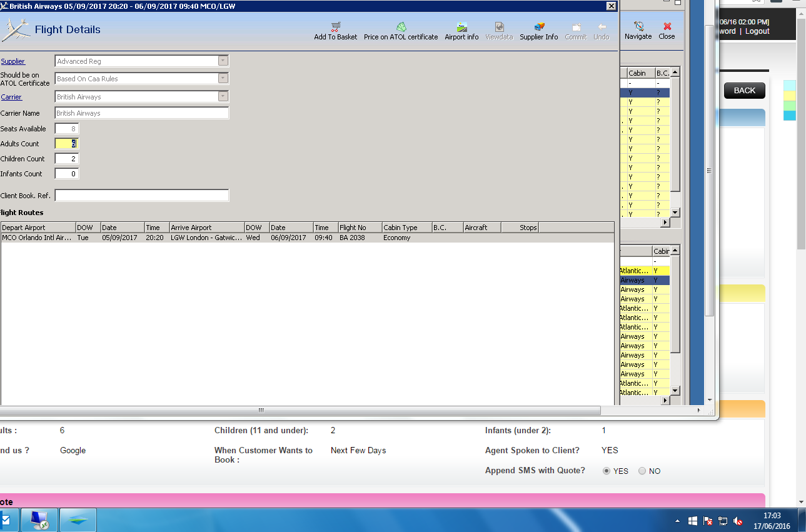This screenshot has width=806, height=532.
Task: Click the LGW London - Gatwick arrival cell
Action: pos(206,238)
